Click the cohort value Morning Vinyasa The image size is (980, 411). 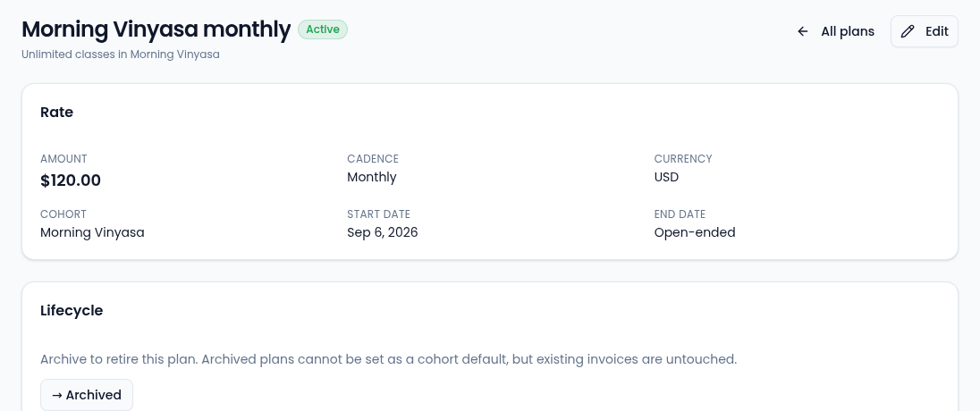point(92,232)
